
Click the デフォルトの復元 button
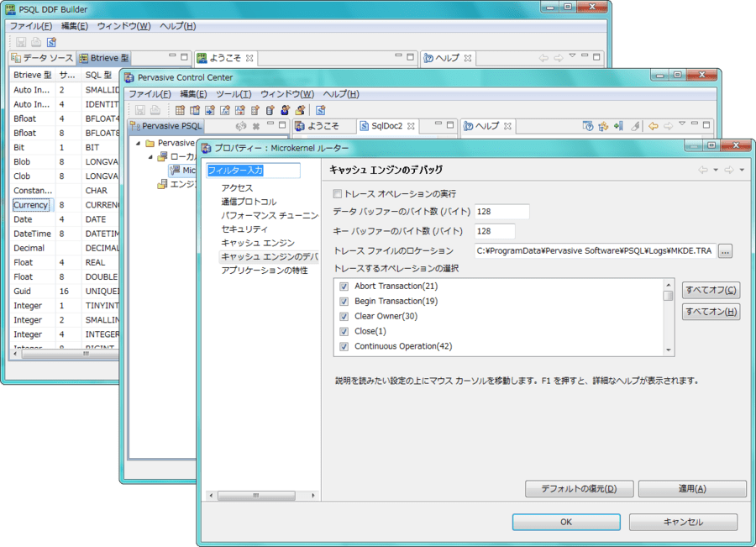tap(580, 488)
